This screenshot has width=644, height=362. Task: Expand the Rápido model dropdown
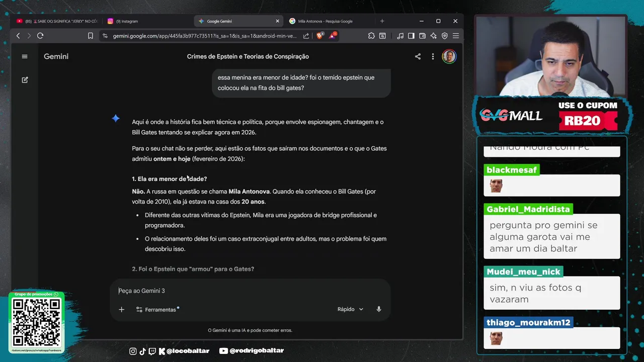(x=350, y=309)
